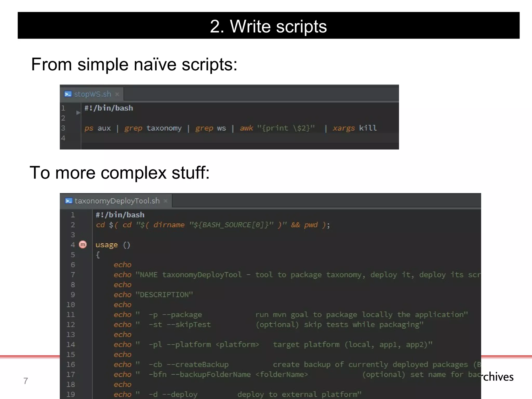Click "${BASH_SOURCE[0]}" on line 2

click(x=231, y=225)
